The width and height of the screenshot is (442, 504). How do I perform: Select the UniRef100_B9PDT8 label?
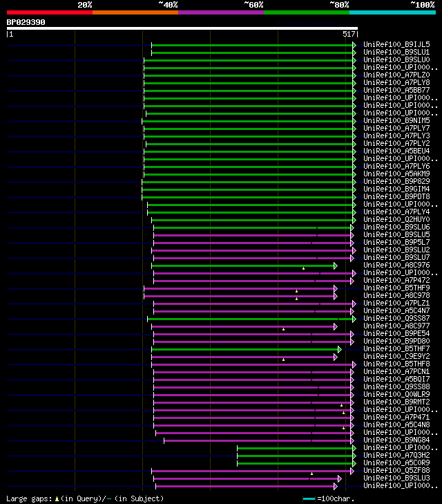396,197
